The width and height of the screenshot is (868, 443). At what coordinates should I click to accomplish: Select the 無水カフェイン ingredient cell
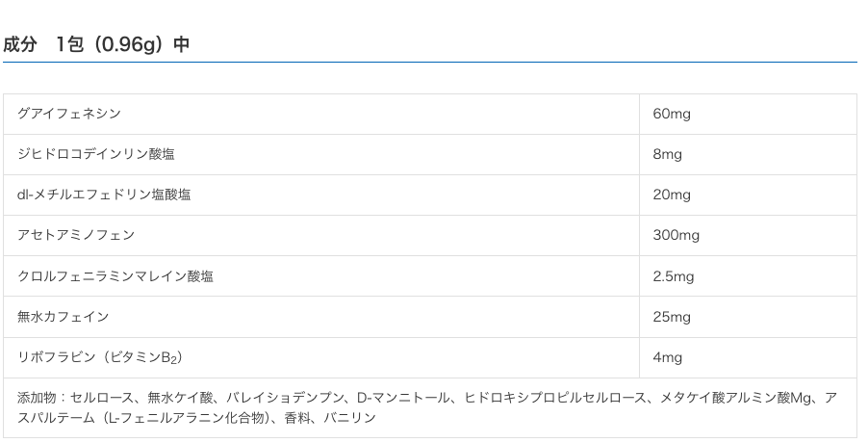[64, 317]
